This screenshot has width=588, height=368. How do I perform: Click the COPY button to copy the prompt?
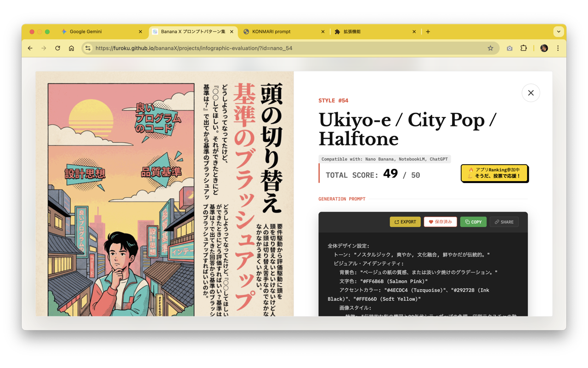click(x=473, y=222)
